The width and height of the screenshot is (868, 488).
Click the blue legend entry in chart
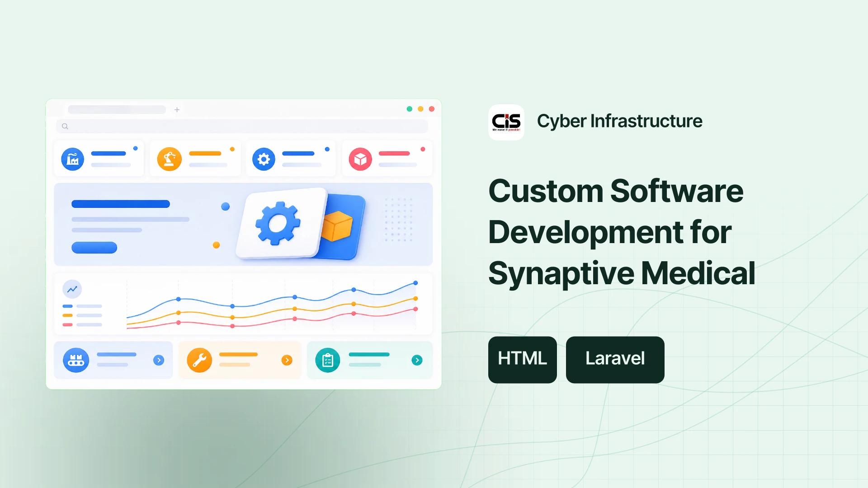[x=82, y=306]
